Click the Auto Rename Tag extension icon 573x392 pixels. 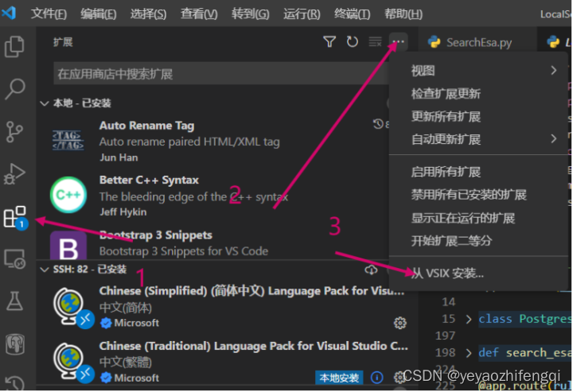coord(68,141)
